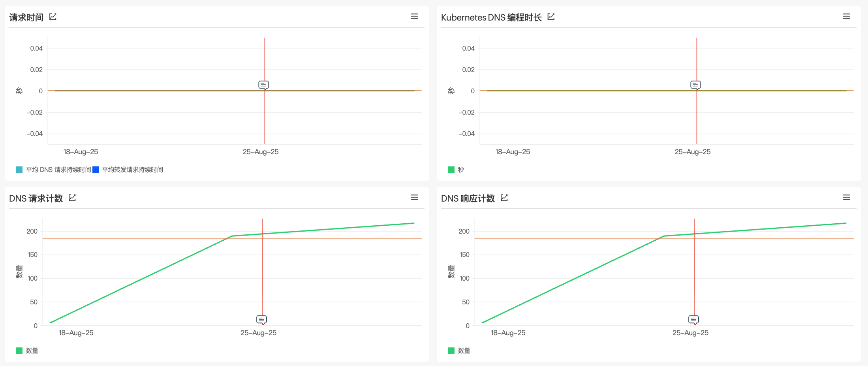Open annotation bubble in DNS 响应计数 chart
The image size is (868, 366).
pos(693,319)
